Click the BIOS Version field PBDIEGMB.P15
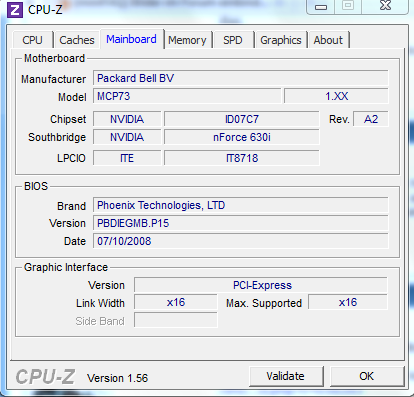This screenshot has height=397, width=414. pyautogui.click(x=241, y=223)
